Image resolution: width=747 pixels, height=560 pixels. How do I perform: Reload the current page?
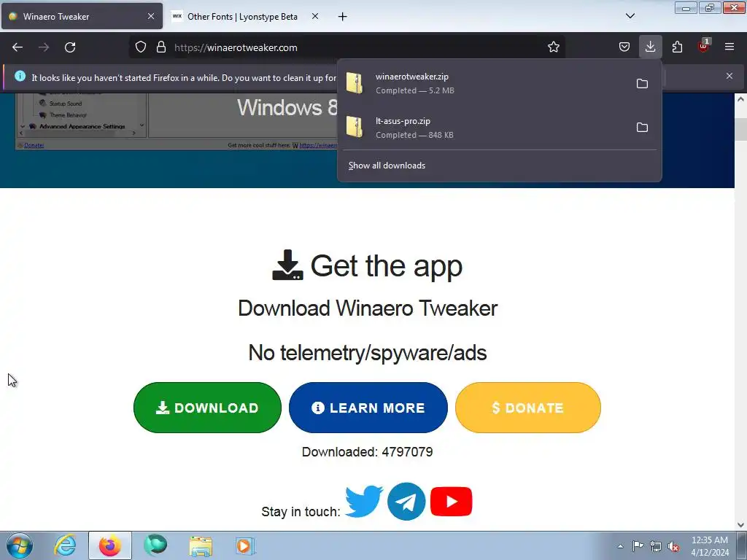click(70, 47)
